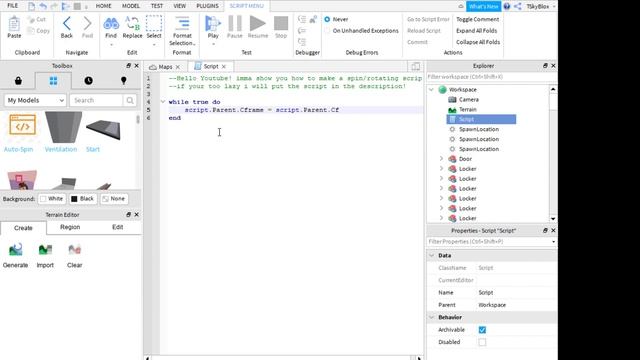Screen dimensions: 640x360
Task: Open the Region terrain tab
Action: pos(70,227)
